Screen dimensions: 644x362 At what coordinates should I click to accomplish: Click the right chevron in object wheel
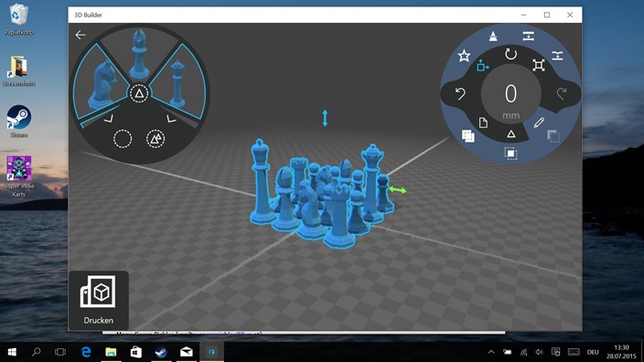(171, 119)
